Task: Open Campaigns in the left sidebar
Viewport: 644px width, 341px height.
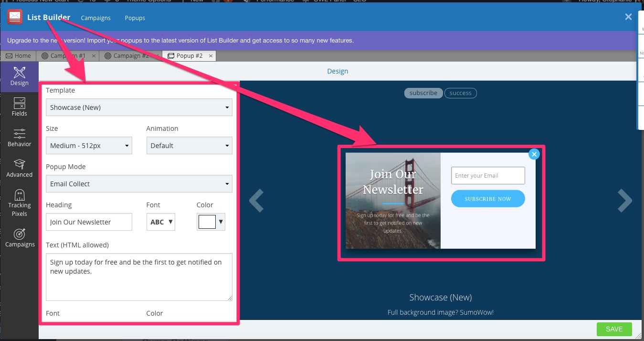Action: (19, 238)
